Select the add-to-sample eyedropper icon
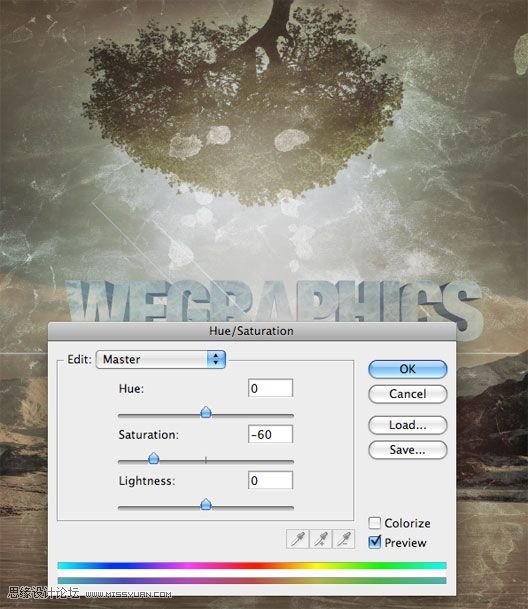The image size is (528, 609). click(x=321, y=539)
